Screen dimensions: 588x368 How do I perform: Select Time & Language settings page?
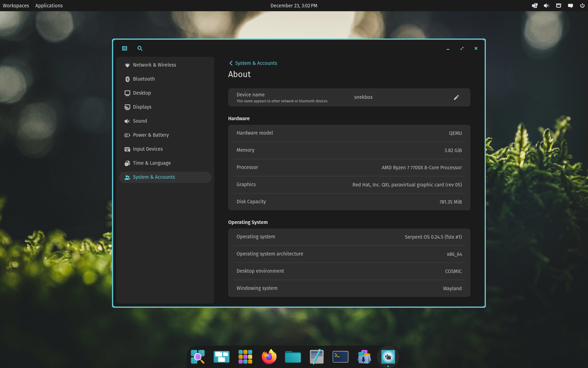(x=165, y=163)
